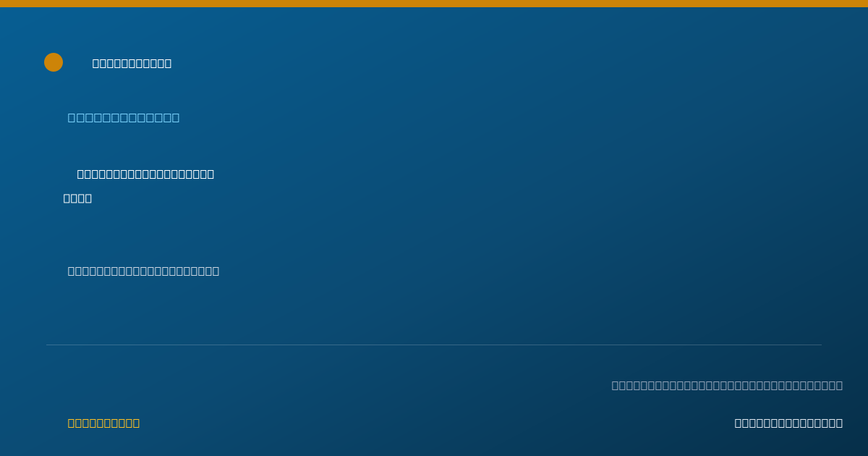Click the short second line of the white heading
Viewport: 868px width, 456px height.
[77, 198]
